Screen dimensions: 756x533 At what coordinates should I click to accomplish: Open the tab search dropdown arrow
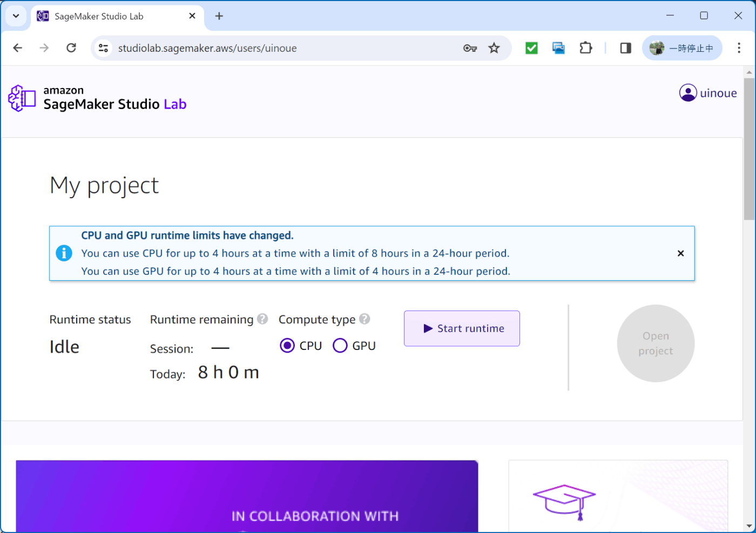pyautogui.click(x=16, y=16)
